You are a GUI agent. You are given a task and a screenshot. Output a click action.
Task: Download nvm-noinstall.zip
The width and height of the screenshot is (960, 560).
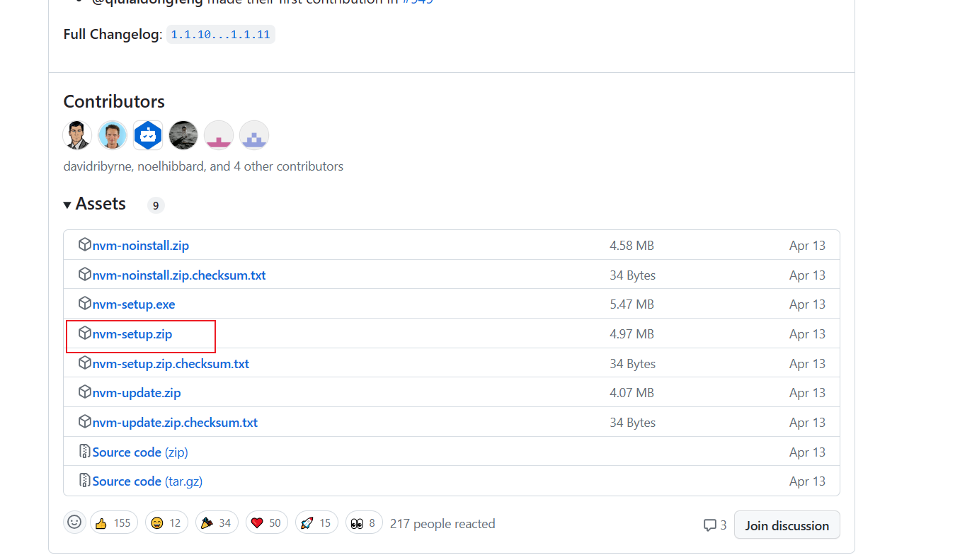point(140,246)
